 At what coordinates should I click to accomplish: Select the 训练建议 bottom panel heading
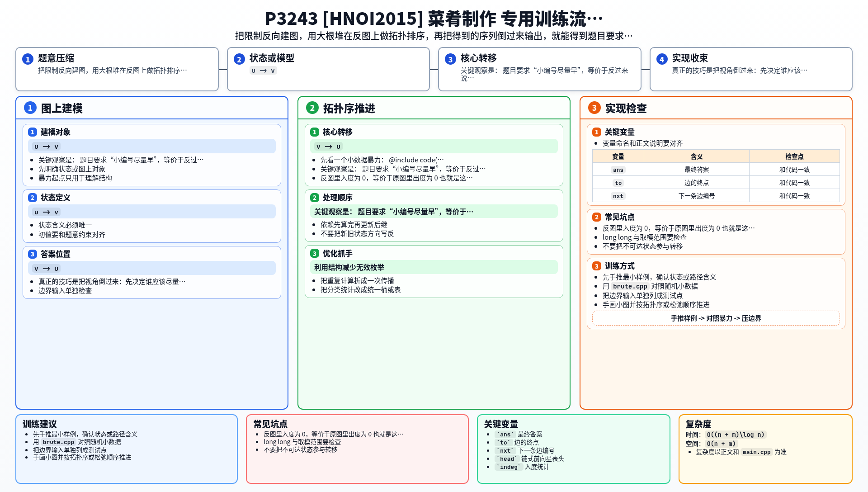click(x=40, y=424)
